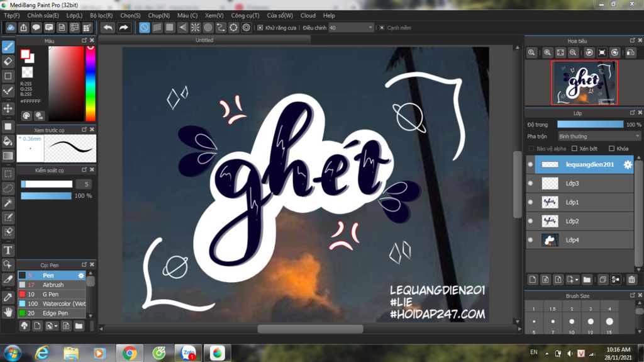Select the Eraser tool
Screen dimensions: 644x362
(8, 61)
